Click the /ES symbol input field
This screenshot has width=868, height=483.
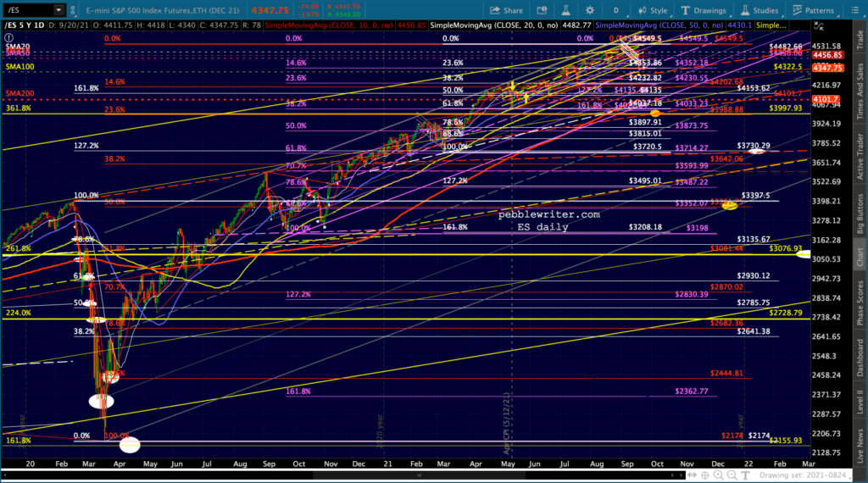coord(28,10)
